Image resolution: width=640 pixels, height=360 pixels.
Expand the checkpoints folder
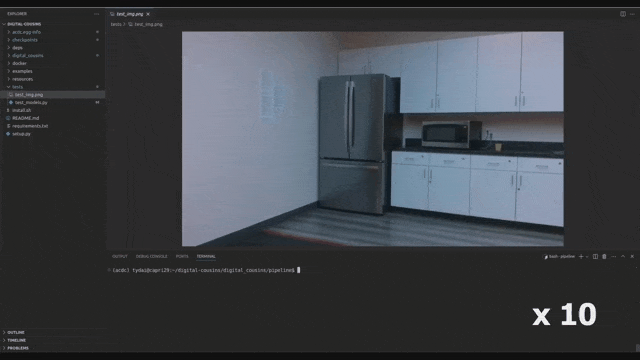[x=24, y=40]
